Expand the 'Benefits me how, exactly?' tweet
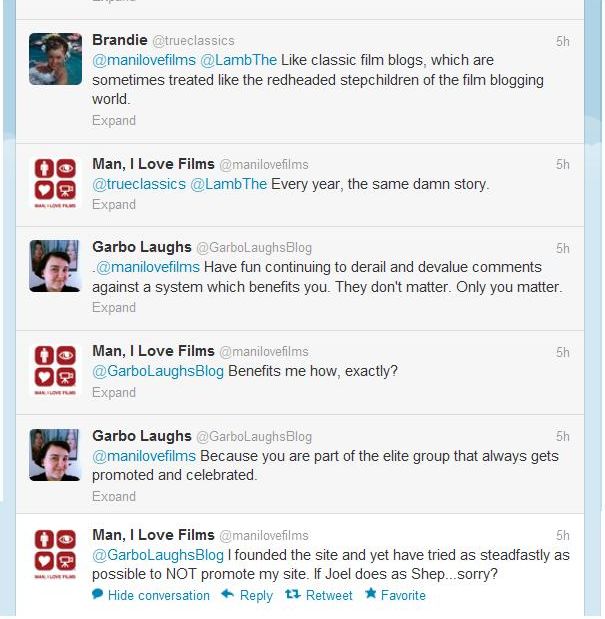Viewport: 605px width, 619px height. tap(114, 392)
